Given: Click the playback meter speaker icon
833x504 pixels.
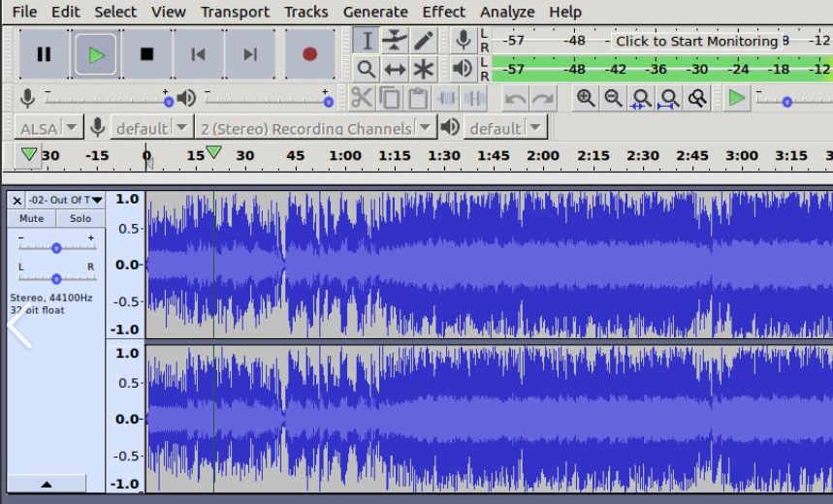Looking at the screenshot, I should coord(463,69).
